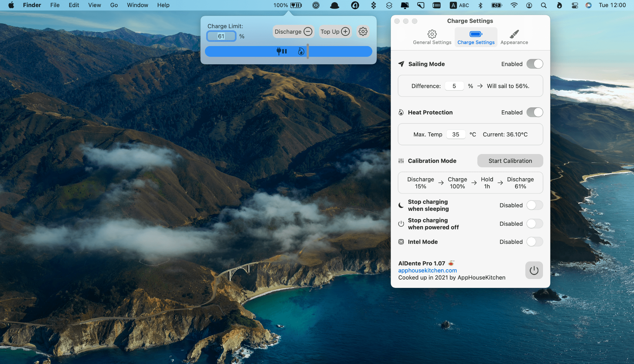The image size is (634, 364).
Task: Click the power quit button in settings
Action: (534, 270)
